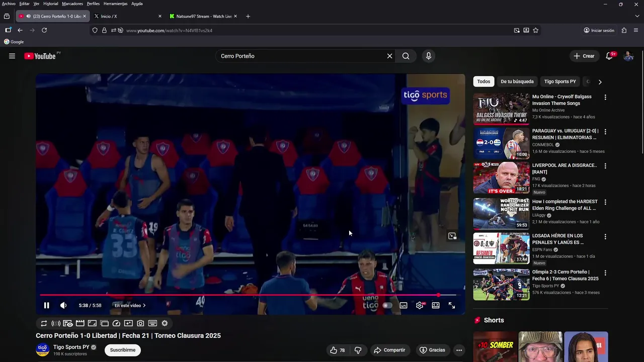This screenshot has width=644, height=362.
Task: Open the Tigo Sports PY channel link
Action: click(71, 347)
